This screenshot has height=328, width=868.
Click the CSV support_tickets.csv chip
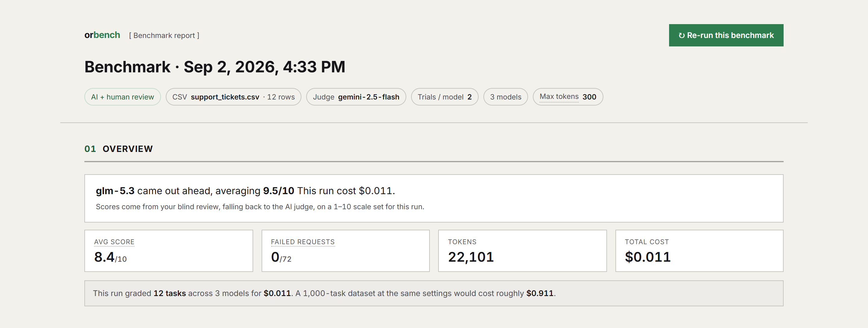233,97
